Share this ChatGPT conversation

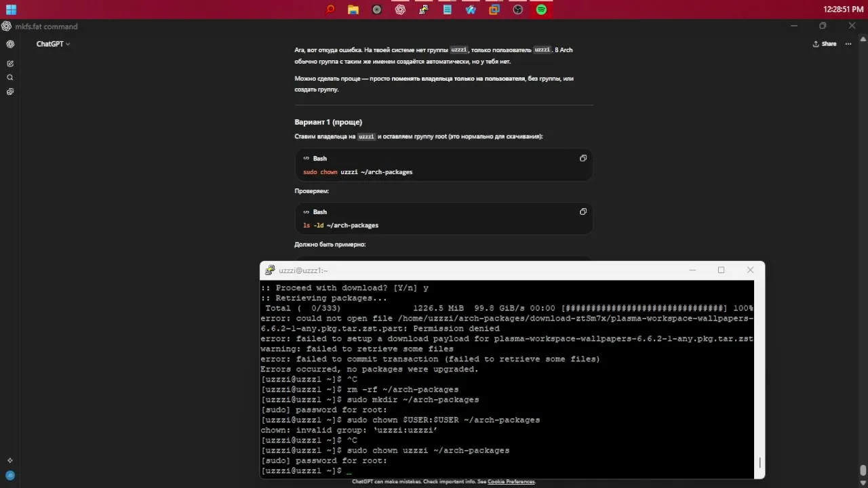tap(825, 44)
